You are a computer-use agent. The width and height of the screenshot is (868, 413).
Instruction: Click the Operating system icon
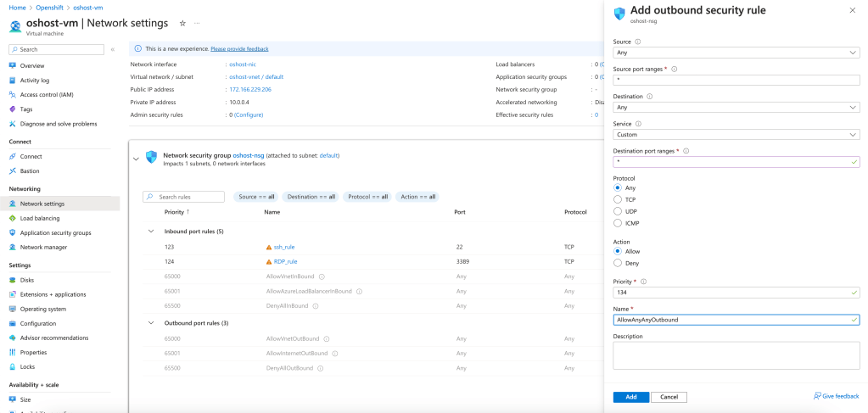click(x=13, y=309)
